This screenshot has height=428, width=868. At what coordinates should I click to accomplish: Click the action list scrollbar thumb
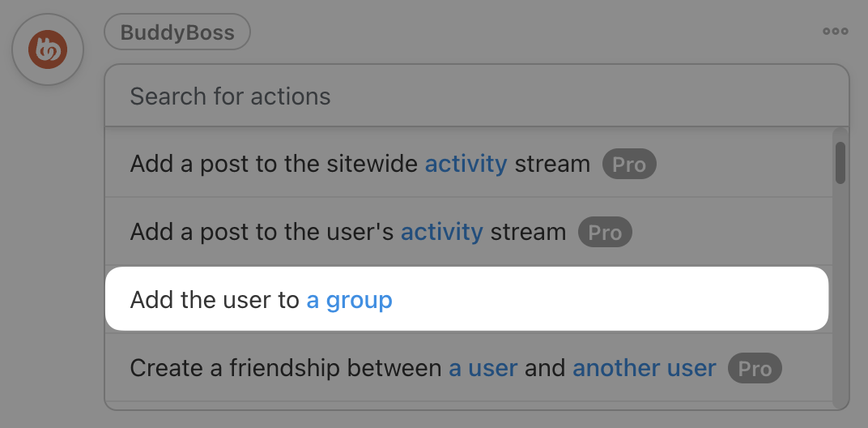coord(840,162)
